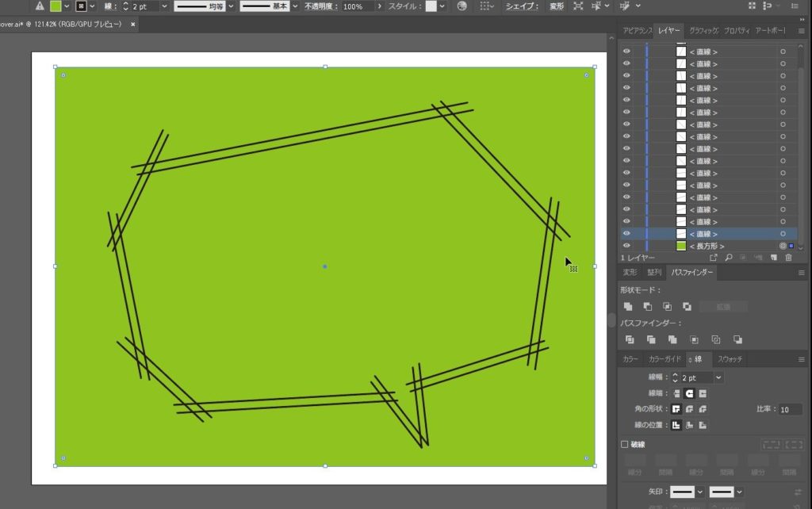Enable the 破線 dashed line checkbox

[x=625, y=445]
